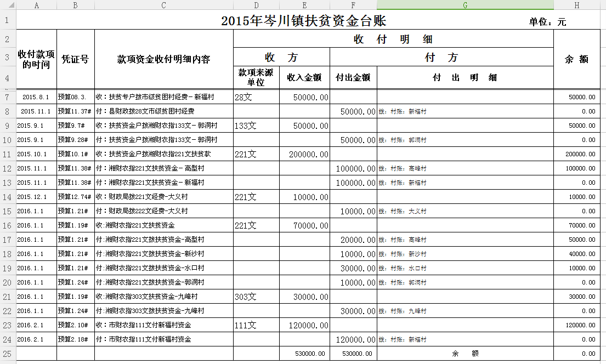Select the 付出明细 header cell
Viewport: 606px width, 364px height.
[x=465, y=78]
